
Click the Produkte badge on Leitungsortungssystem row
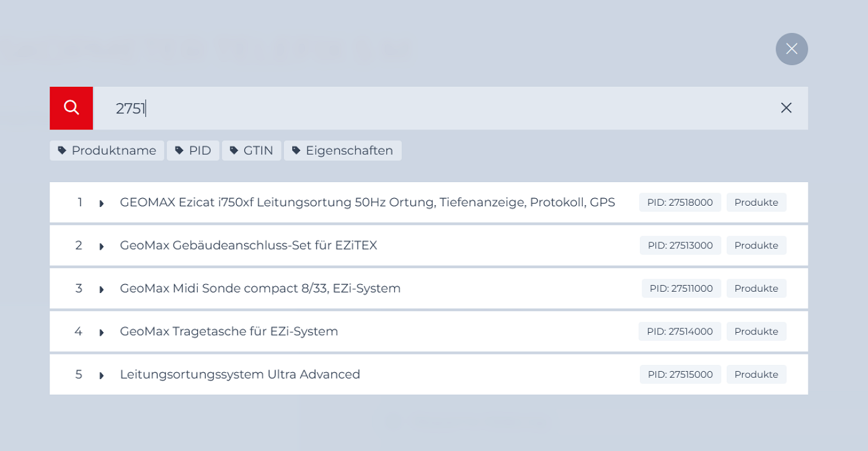[x=756, y=375]
